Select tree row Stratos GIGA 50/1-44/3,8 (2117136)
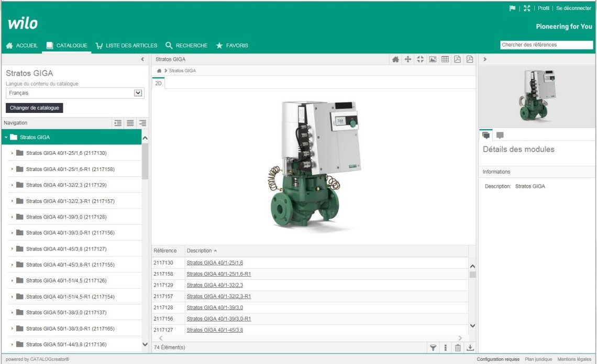The height and width of the screenshot is (364, 597). [x=74, y=345]
